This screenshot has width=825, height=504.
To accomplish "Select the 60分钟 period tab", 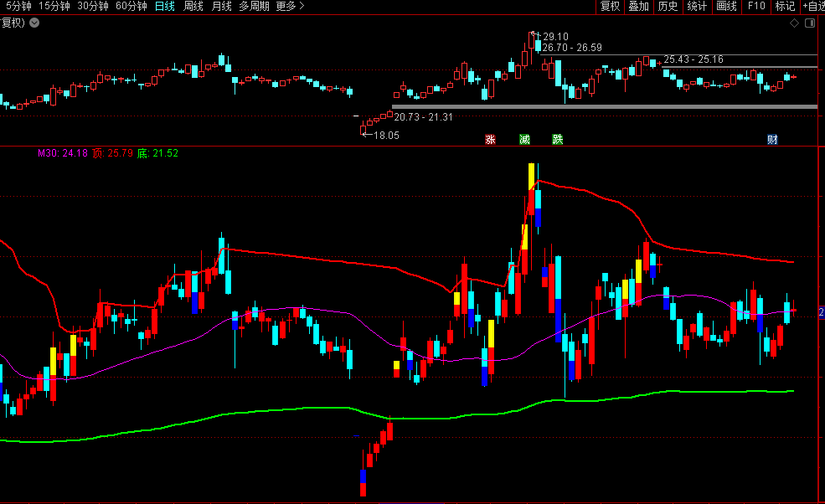I will [x=131, y=7].
